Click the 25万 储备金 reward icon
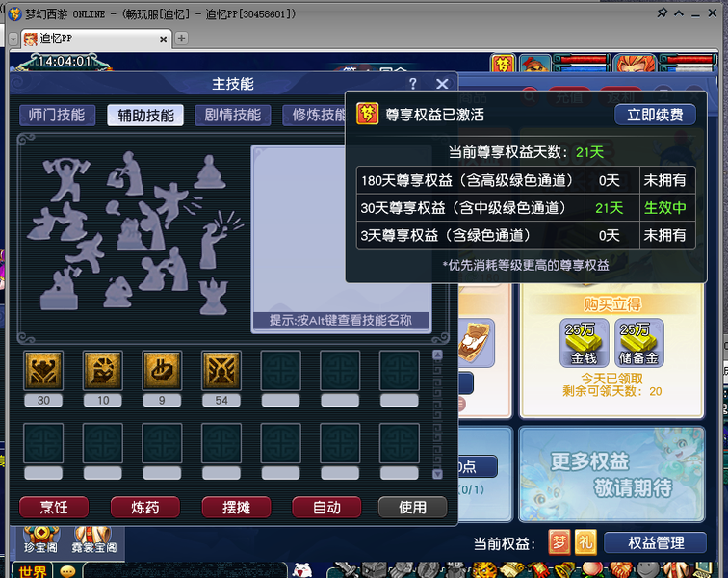This screenshot has height=578, width=728. click(x=638, y=343)
